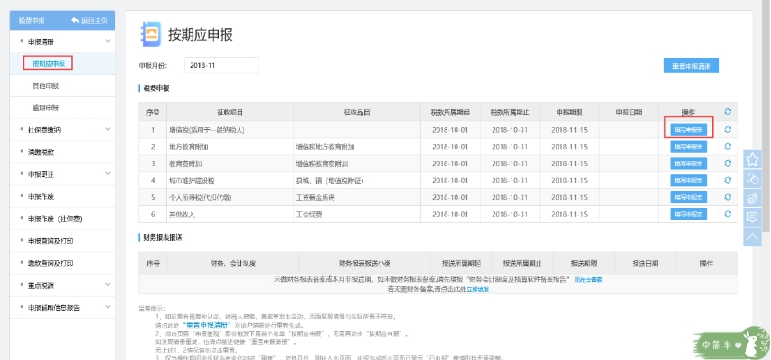Click refresh icon for 个人所得税 row
The height and width of the screenshot is (360, 771).
728,197
